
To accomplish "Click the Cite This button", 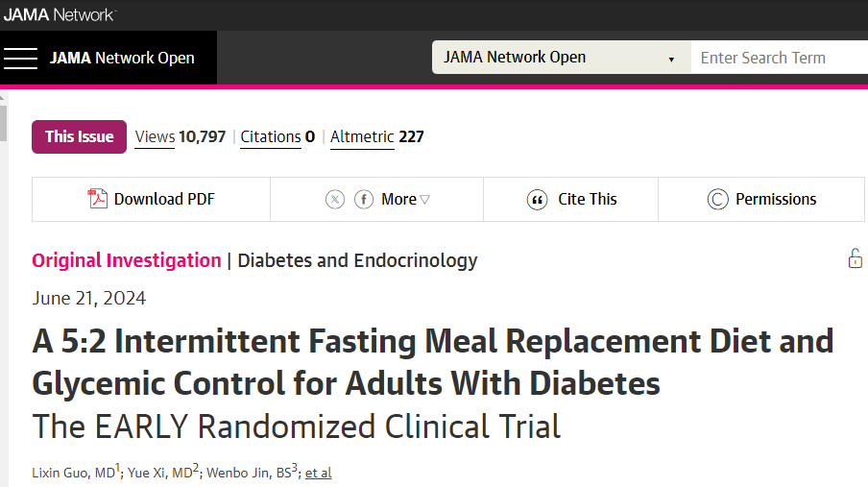I will coord(570,200).
